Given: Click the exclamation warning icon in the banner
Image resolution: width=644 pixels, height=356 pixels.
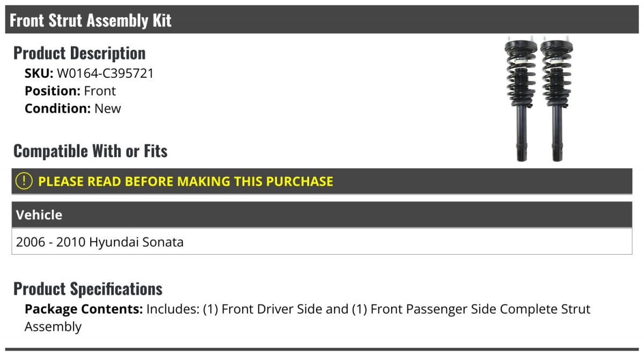Looking at the screenshot, I should click(24, 181).
